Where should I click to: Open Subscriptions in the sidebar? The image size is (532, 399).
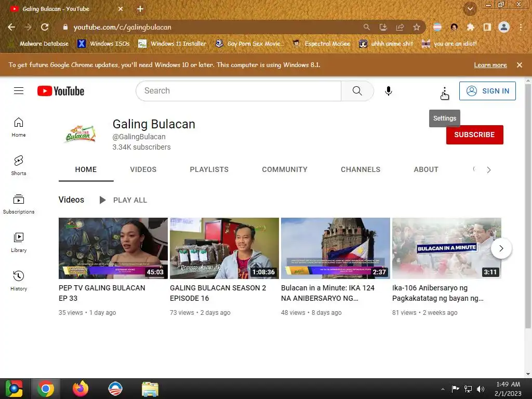(19, 204)
